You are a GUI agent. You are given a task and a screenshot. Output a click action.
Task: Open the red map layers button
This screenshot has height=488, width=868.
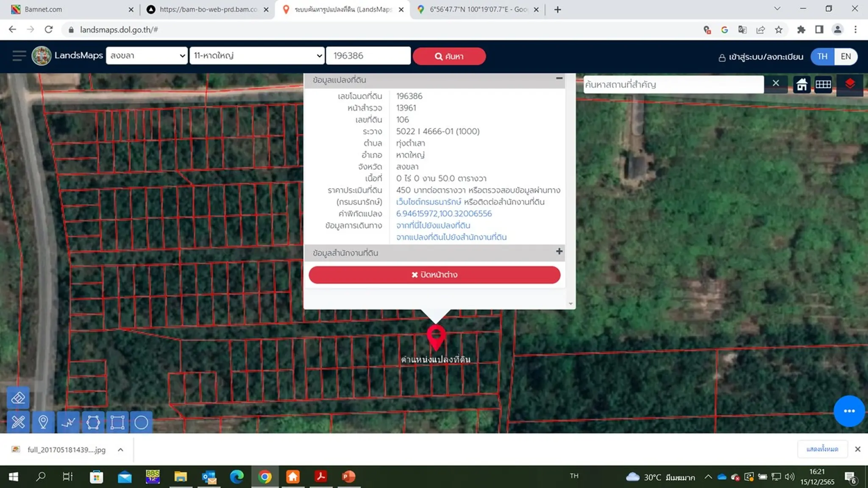(849, 84)
